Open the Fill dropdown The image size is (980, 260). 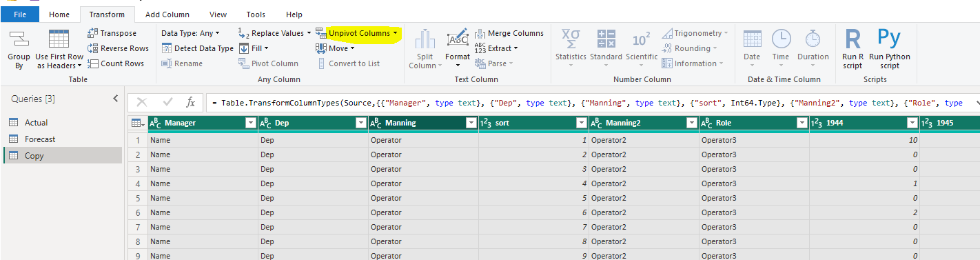pos(254,48)
